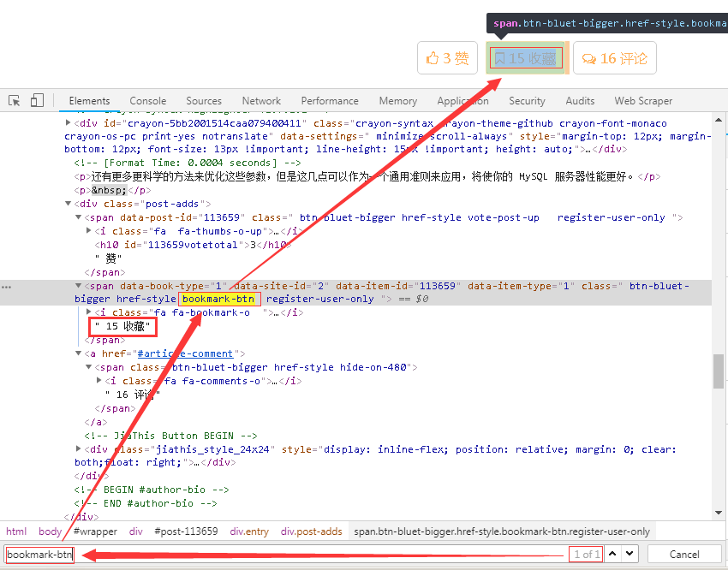Toggle the device toolbar icon
The image size is (728, 570).
37,101
